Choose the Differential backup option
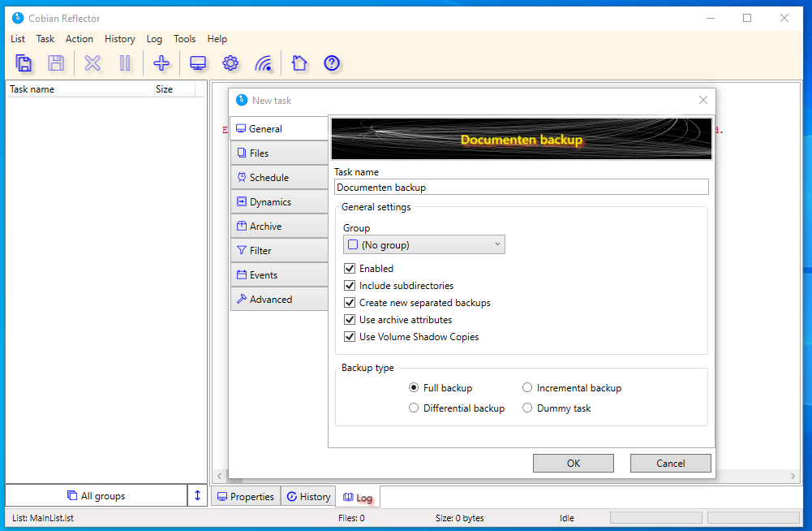The height and width of the screenshot is (531, 812). point(414,408)
